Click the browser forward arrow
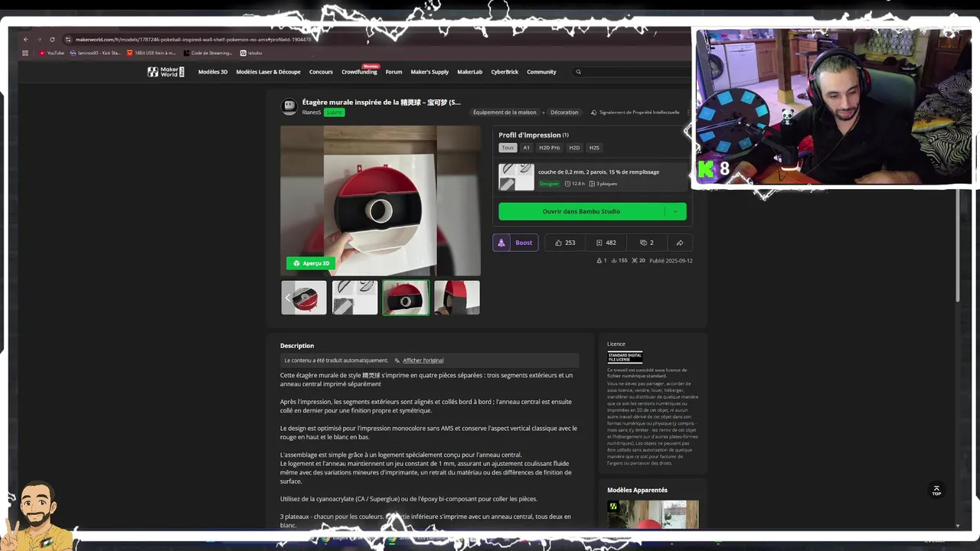This screenshot has height=551, width=980. (x=39, y=39)
